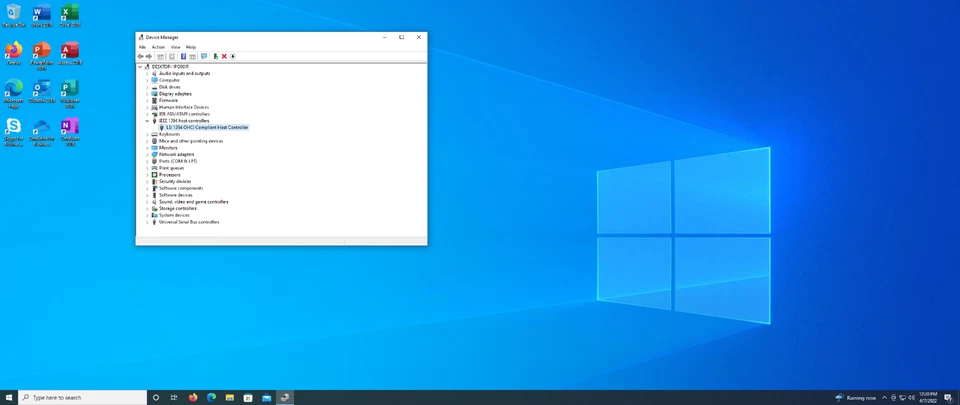Select the Storage controllers tree row
Screen dimensions: 960x405
(174, 208)
